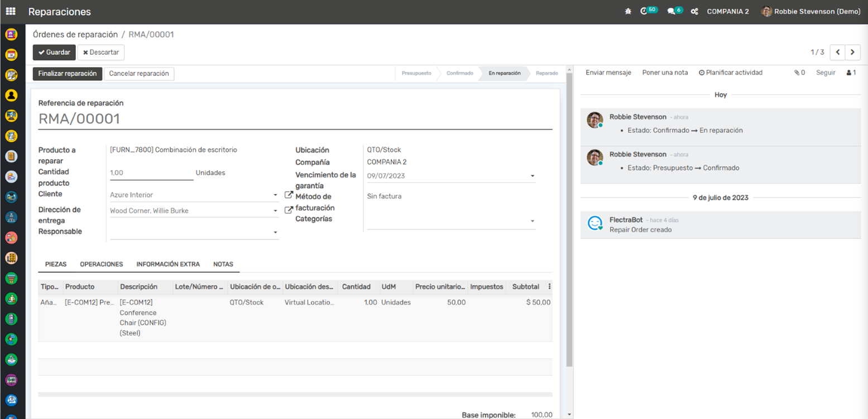868x419 pixels.
Task: Click Confirmado status stage
Action: click(460, 73)
